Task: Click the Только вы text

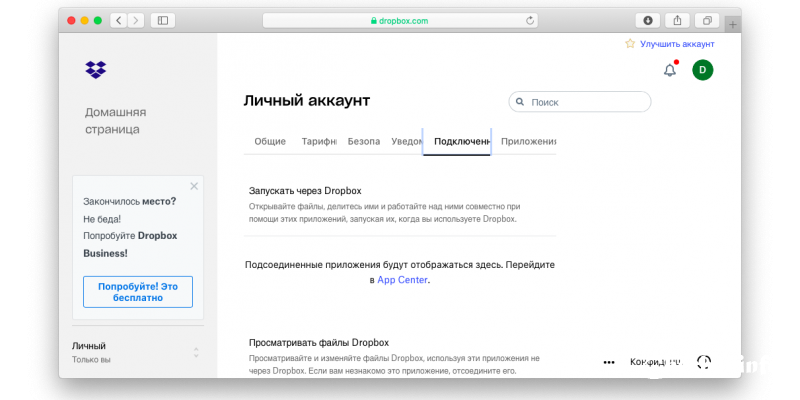Action: coord(91,360)
